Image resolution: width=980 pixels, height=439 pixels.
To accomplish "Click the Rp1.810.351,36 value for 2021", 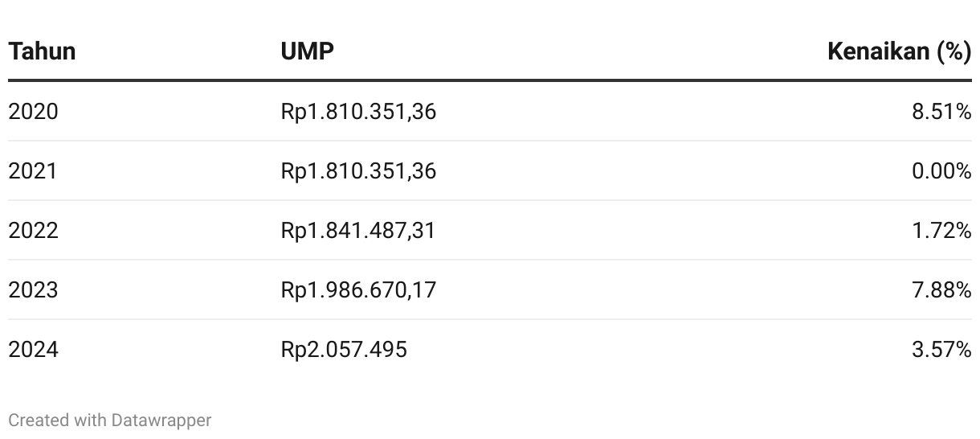I will [358, 170].
